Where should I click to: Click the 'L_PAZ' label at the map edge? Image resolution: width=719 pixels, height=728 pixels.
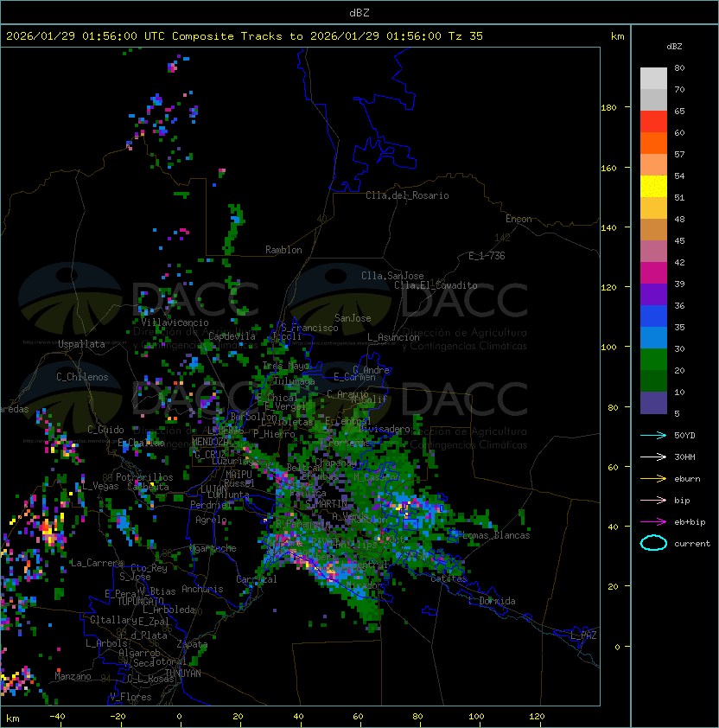(x=583, y=635)
